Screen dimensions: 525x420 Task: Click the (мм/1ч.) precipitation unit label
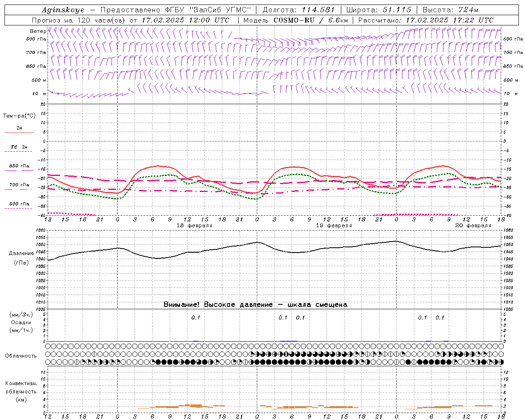click(21, 330)
